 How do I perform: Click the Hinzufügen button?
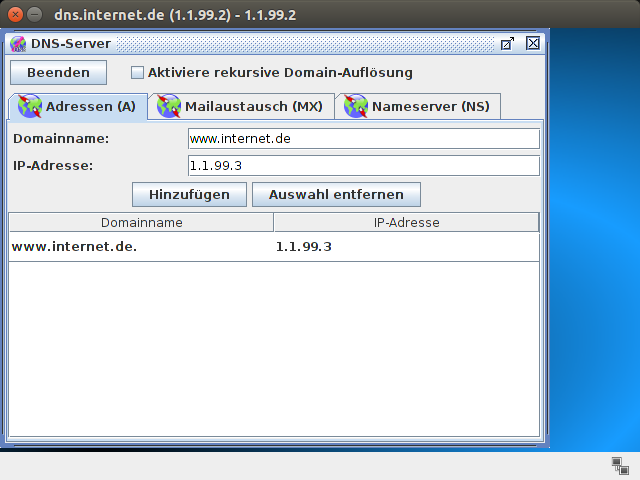point(190,194)
